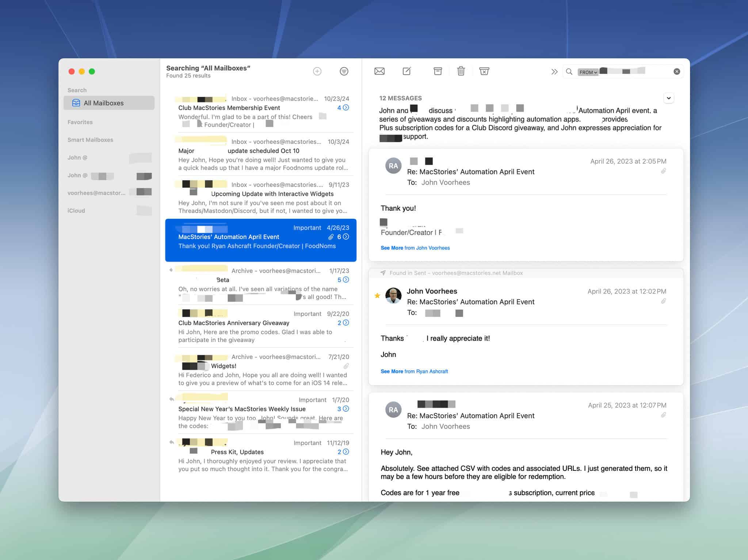The width and height of the screenshot is (748, 560).
Task: Compose a new message with pencil icon
Action: [407, 71]
